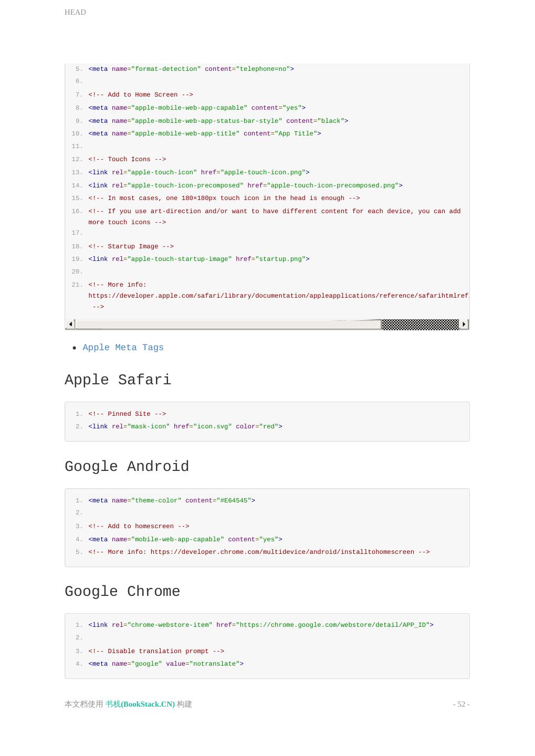535x756 pixels.
Task: Click the format-detection meta tag line
Action: point(191,69)
